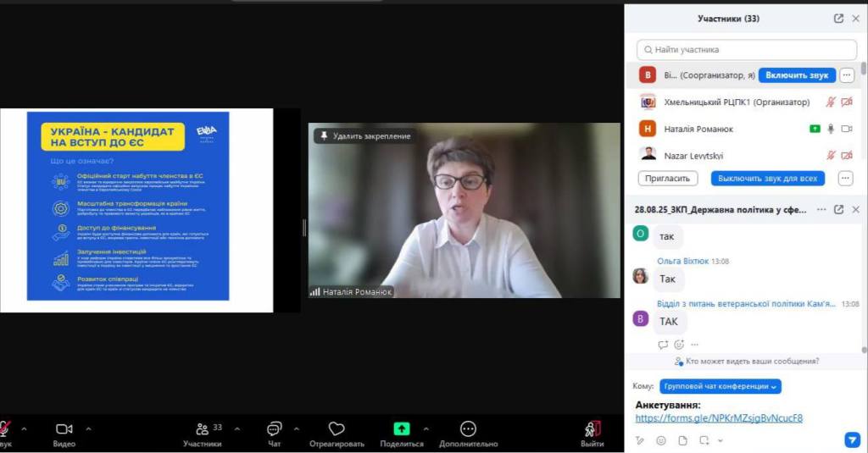Click the Leave meeting icon
The image size is (868, 453).
(x=593, y=428)
